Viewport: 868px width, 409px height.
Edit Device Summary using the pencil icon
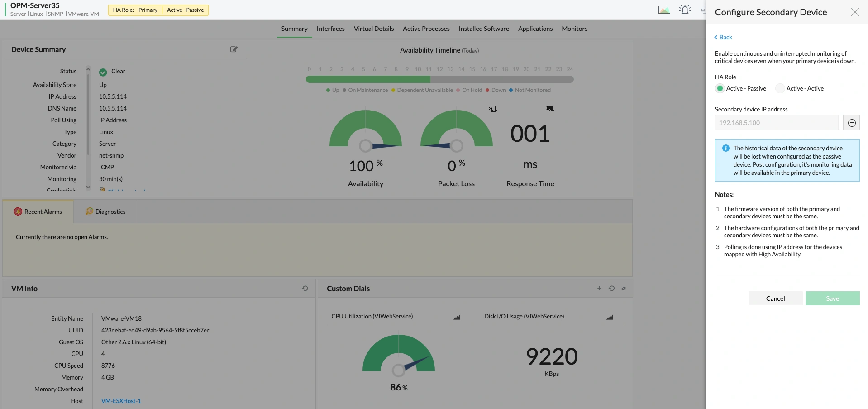[234, 49]
